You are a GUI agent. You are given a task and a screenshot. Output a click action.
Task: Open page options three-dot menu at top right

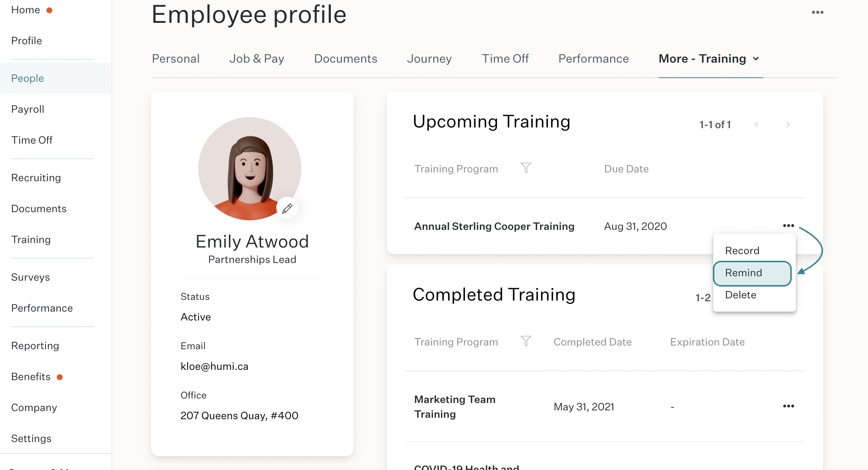[818, 13]
